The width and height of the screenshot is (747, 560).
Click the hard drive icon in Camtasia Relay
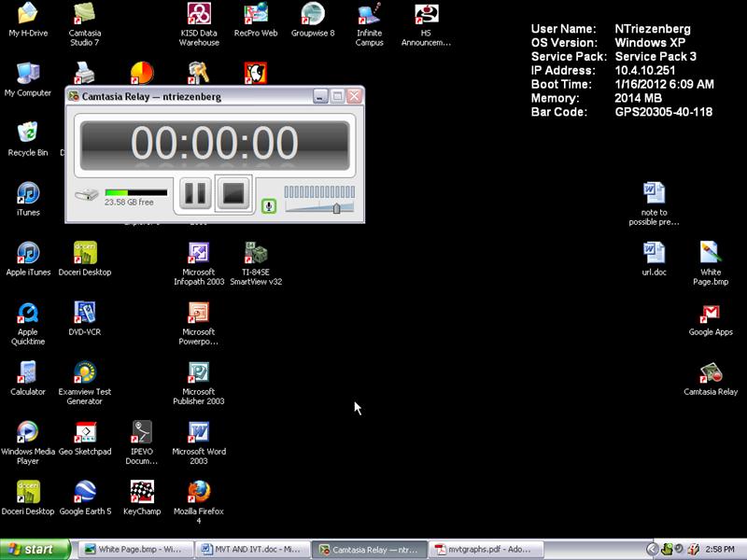[x=87, y=195]
